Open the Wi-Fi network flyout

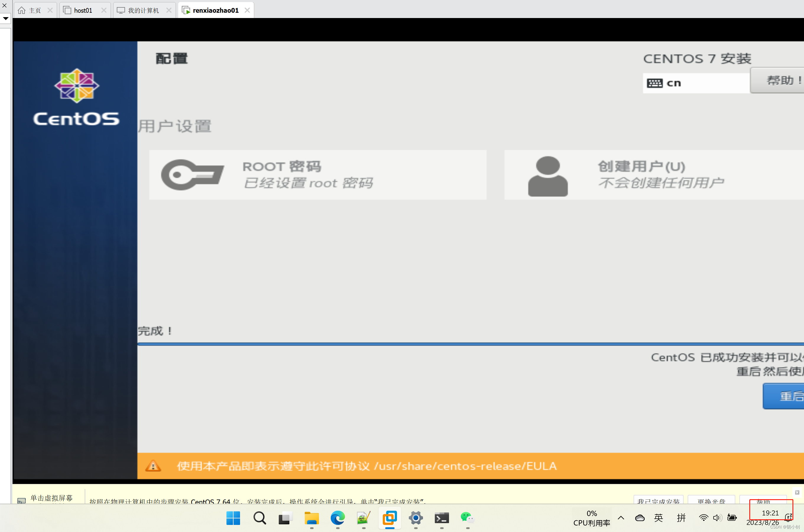(703, 518)
